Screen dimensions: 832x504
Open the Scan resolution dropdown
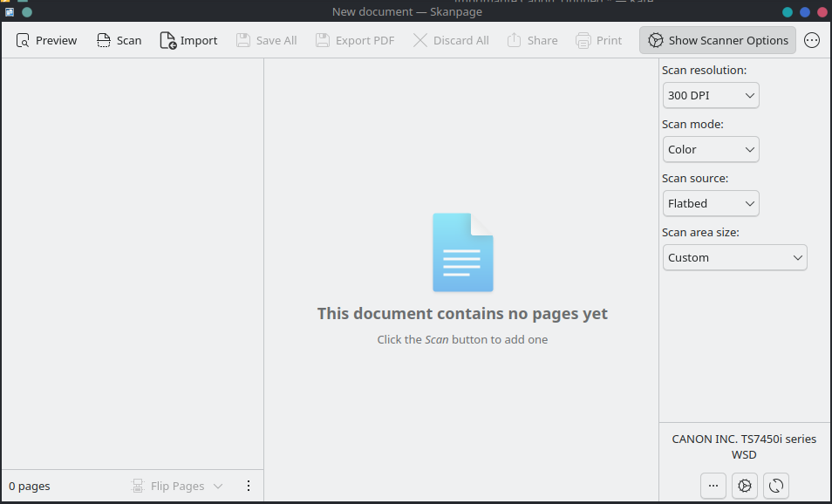coord(710,95)
